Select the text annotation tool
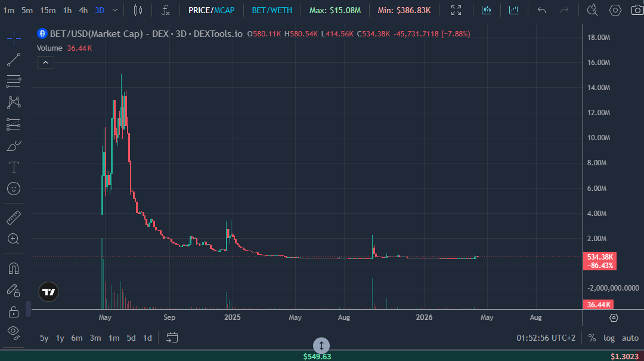Screen dimensions: 644x361 point(14,167)
